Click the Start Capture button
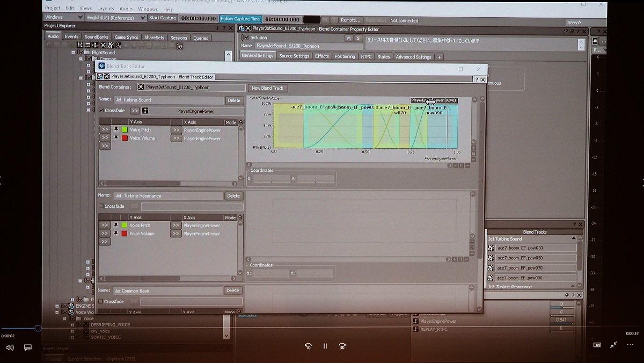The height and width of the screenshot is (363, 644). [163, 18]
